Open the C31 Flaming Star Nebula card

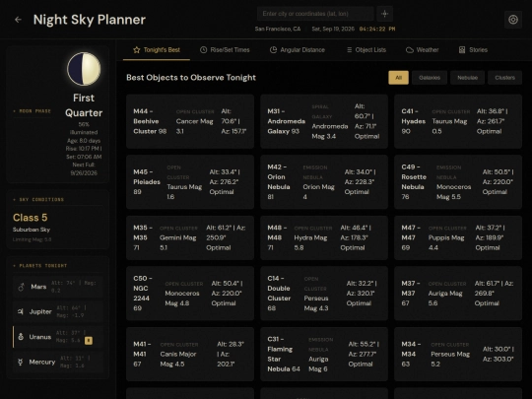[324, 354]
